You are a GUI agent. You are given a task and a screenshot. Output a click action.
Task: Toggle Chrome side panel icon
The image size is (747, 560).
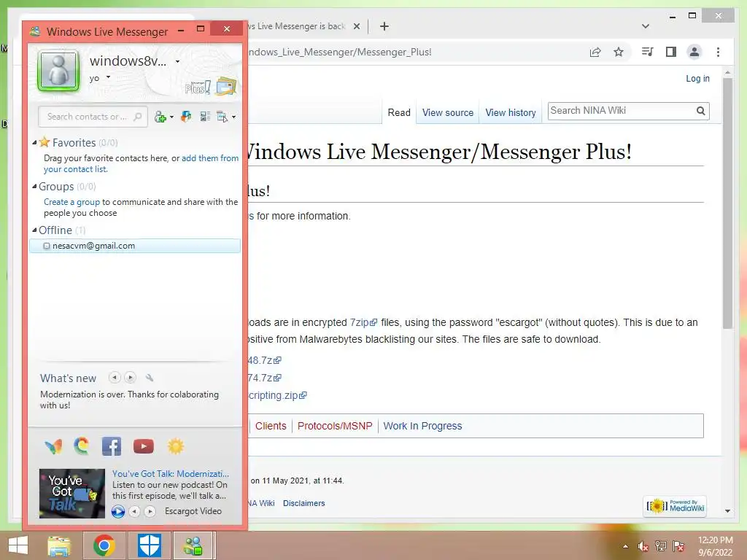coord(671,52)
